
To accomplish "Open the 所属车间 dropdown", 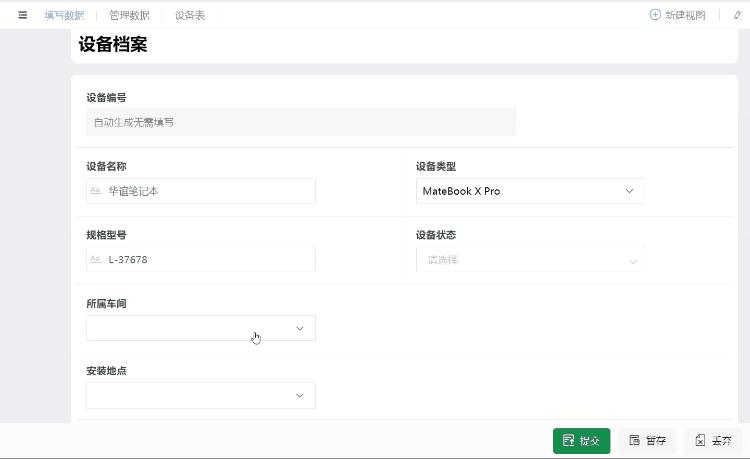I will click(x=200, y=328).
